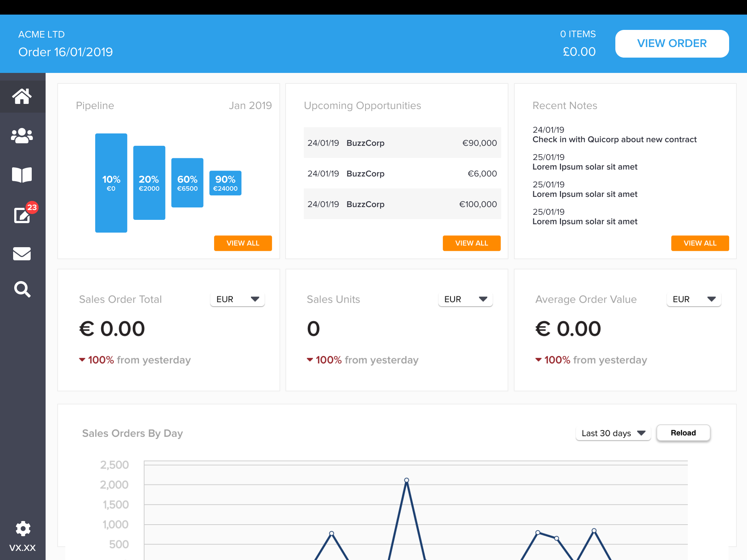Open the BuzzCorp €90,000 opportunity row

[402, 143]
